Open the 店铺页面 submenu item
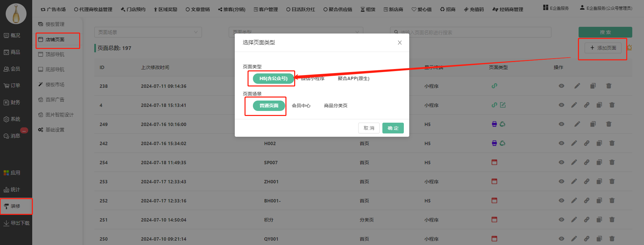The width and height of the screenshot is (644, 245). coord(55,40)
